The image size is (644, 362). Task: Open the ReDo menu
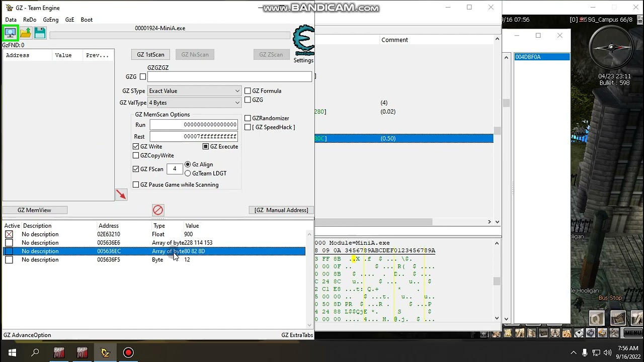[30, 20]
